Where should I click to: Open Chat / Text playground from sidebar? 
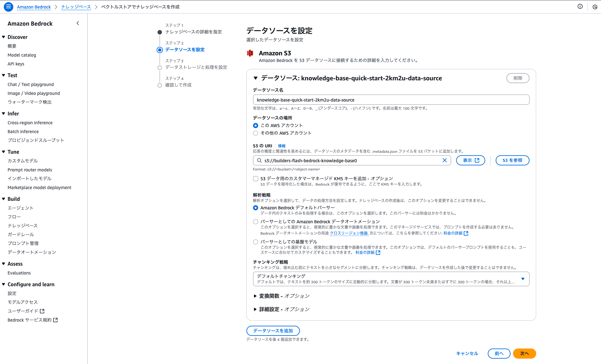[x=30, y=84]
